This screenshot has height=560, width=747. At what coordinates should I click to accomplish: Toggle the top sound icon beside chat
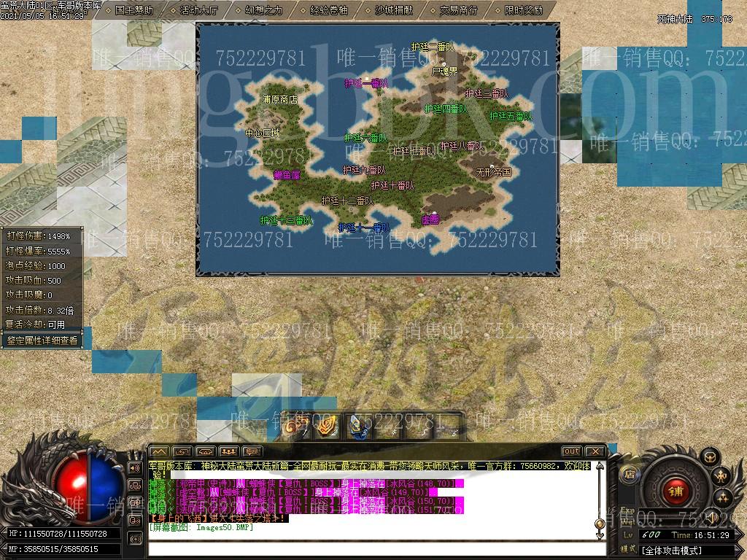pyautogui.click(x=135, y=467)
